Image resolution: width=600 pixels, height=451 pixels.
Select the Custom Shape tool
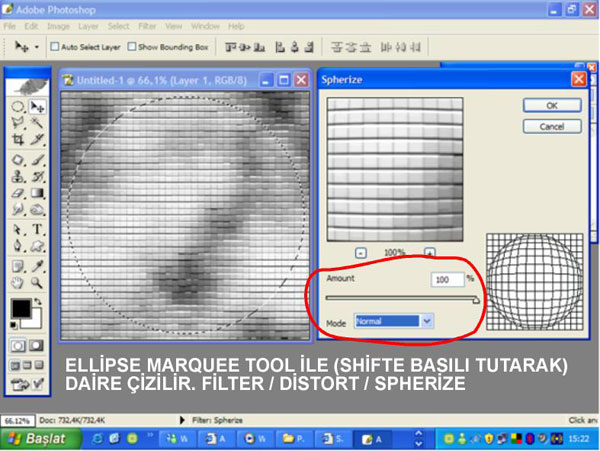pos(37,246)
